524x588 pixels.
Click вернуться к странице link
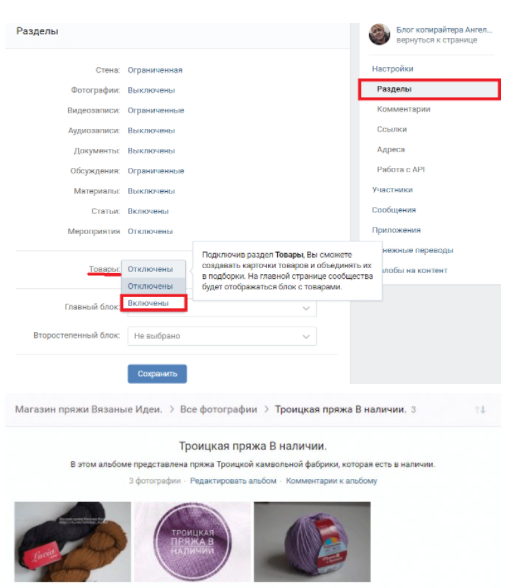pos(437,40)
